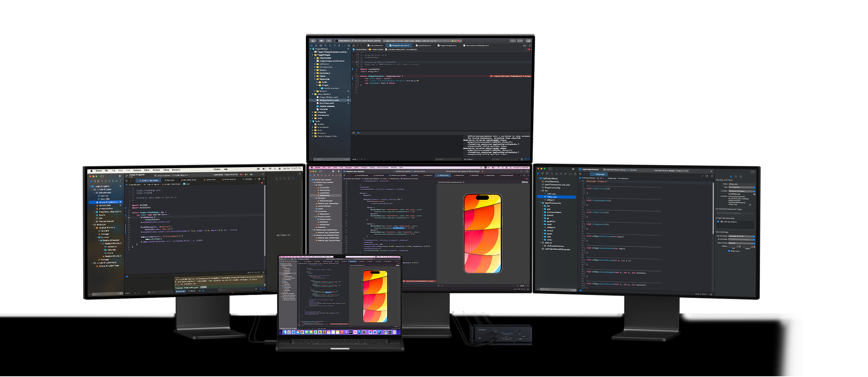The image size is (868, 377).
Task: Open Spotlight search on left monitor menu bar
Action: tap(275, 169)
